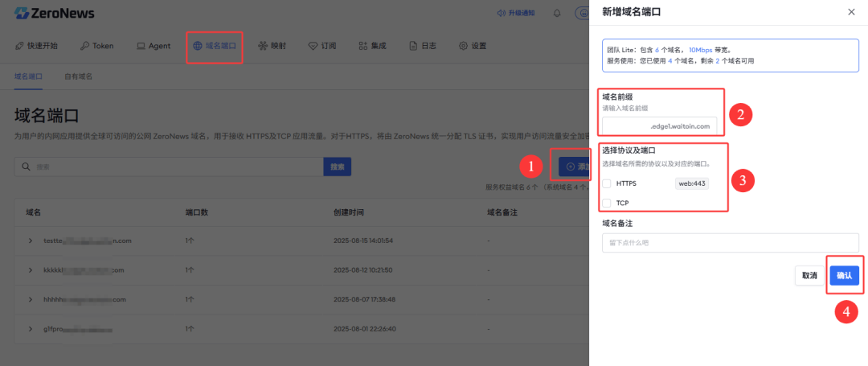Screen dimensions: 868x366
Task: Focus the domain search box
Action: (x=169, y=167)
